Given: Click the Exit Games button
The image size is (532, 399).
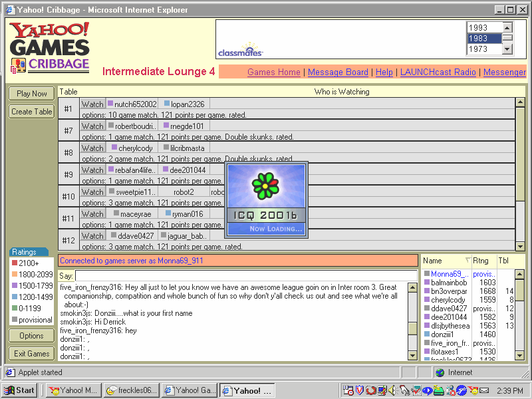Looking at the screenshot, I should pos(31,354).
